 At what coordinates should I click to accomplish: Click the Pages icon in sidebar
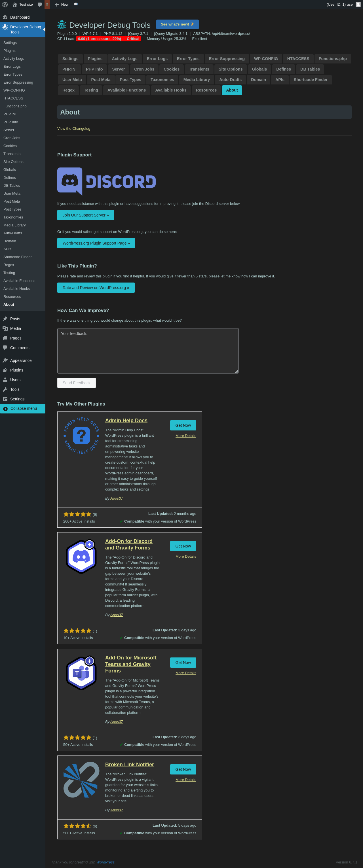(5, 338)
